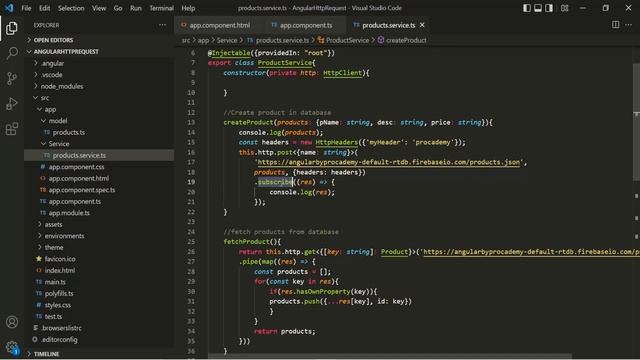Viewport: 640px width, 360px height.
Task: Expand the TIMELINE section
Action: [x=99, y=354]
